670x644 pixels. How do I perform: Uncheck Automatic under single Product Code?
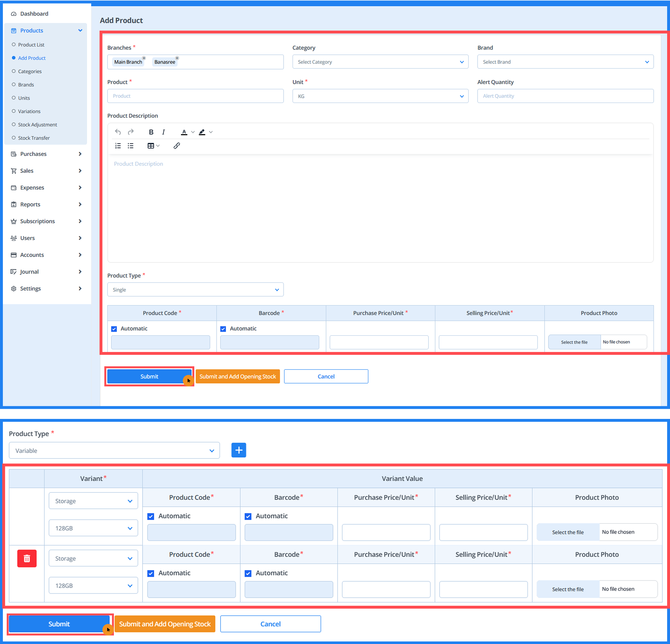pyautogui.click(x=114, y=329)
